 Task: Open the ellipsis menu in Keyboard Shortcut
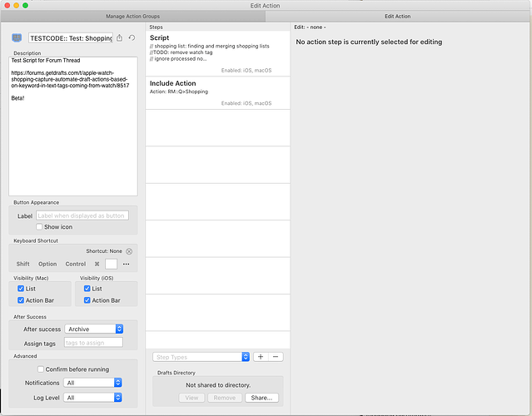(x=127, y=264)
